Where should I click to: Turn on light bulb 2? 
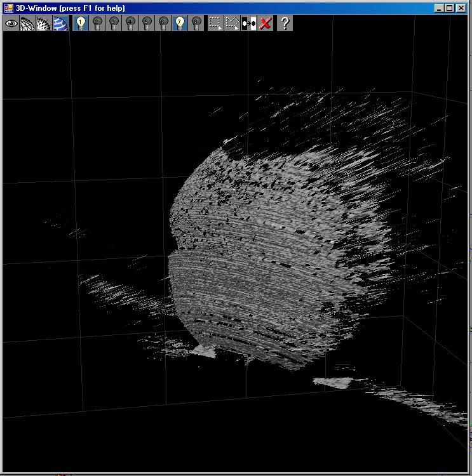coord(97,23)
